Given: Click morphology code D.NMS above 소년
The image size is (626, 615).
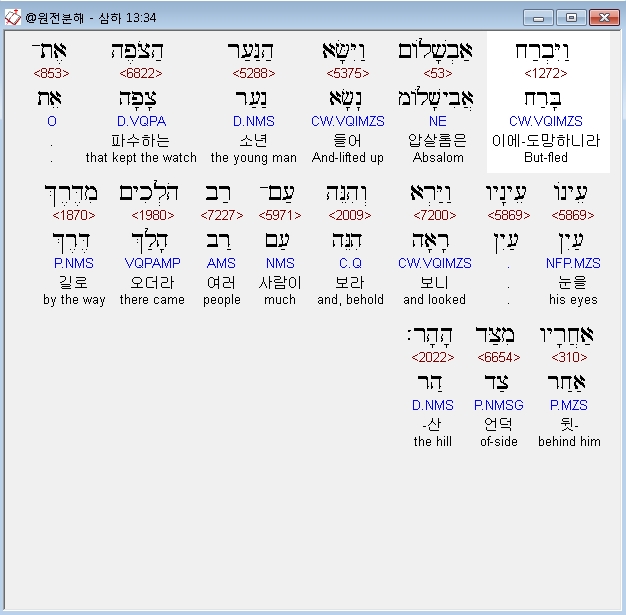Looking at the screenshot, I should [x=254, y=121].
